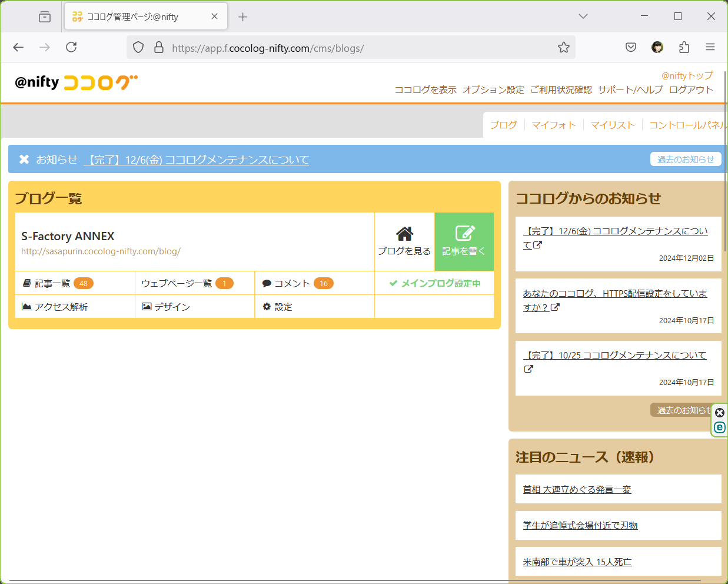Click the speech bubble icon beside コメント
This screenshot has height=584, width=728.
(x=267, y=283)
